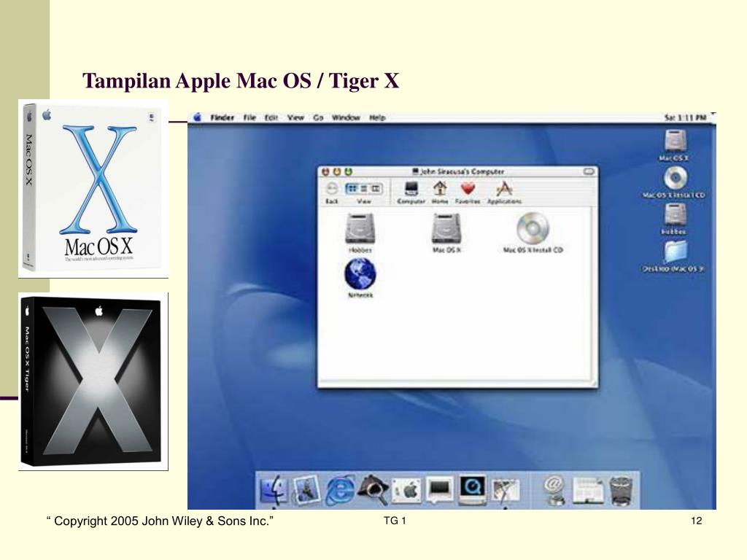
Task: Open the File menu
Action: point(249,117)
